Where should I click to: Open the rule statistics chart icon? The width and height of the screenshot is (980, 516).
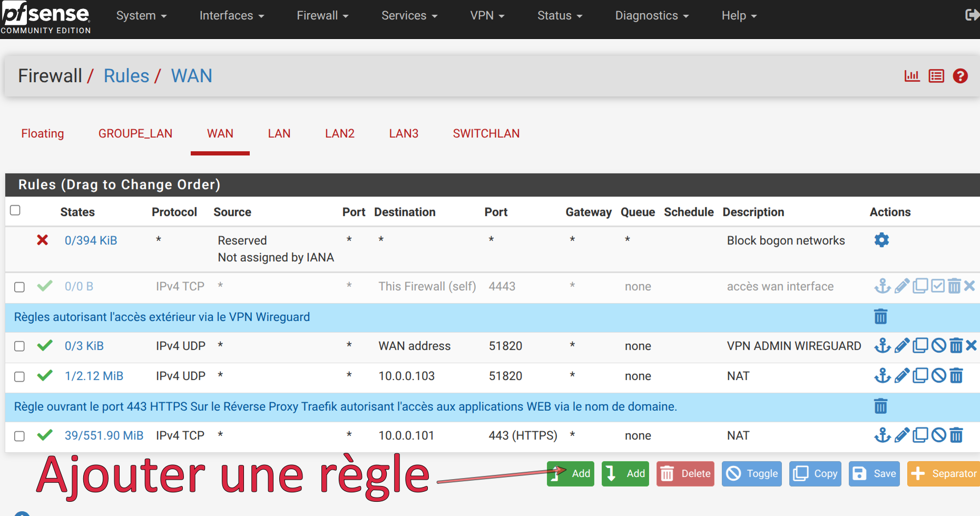pyautogui.click(x=912, y=76)
